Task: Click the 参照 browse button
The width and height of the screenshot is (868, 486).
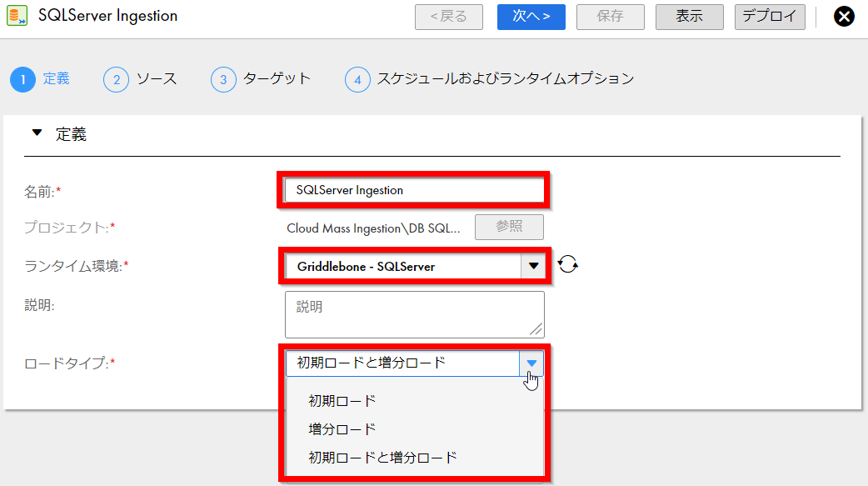Action: pos(509,227)
